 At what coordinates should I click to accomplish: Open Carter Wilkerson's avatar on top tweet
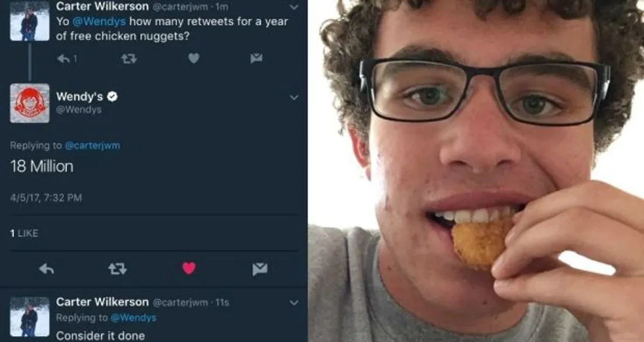30,21
